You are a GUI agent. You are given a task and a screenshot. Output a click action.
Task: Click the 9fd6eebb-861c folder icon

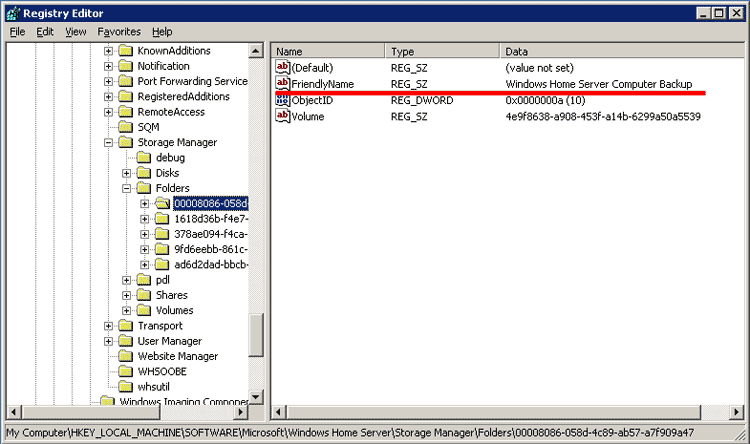[x=162, y=249]
